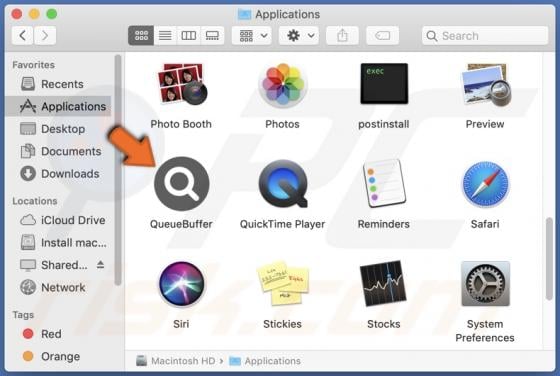Select the QueueBuffer magnifier app icon

[x=181, y=184]
